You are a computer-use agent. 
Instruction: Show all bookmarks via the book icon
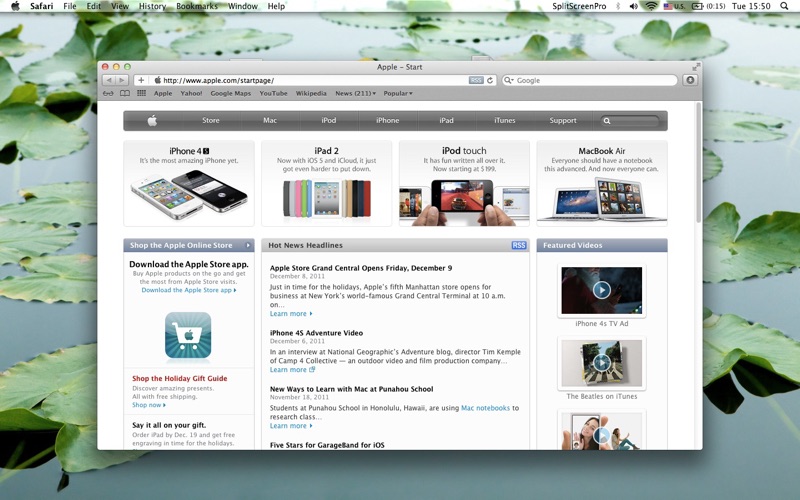coord(124,93)
